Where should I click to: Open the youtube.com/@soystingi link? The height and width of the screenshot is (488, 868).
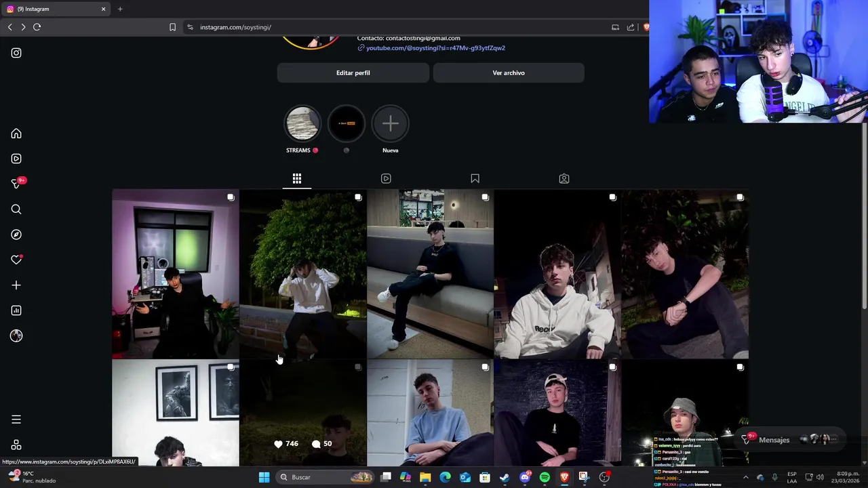[435, 48]
